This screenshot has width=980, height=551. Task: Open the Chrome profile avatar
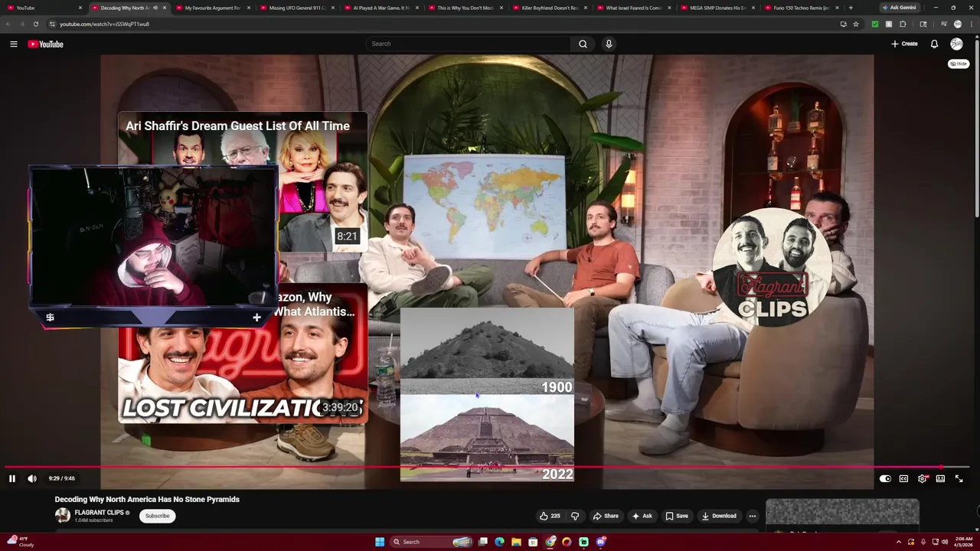coord(958,24)
